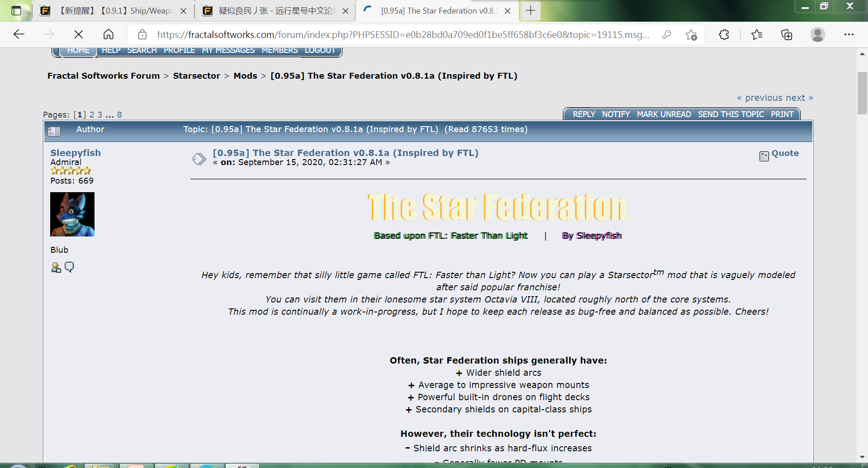Open MY MESSAGES in forum menu
Viewport: 868px width, 468px height.
[x=228, y=50]
